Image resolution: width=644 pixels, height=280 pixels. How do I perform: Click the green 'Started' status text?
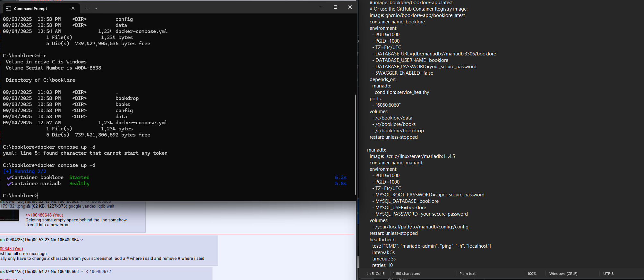coord(79,177)
